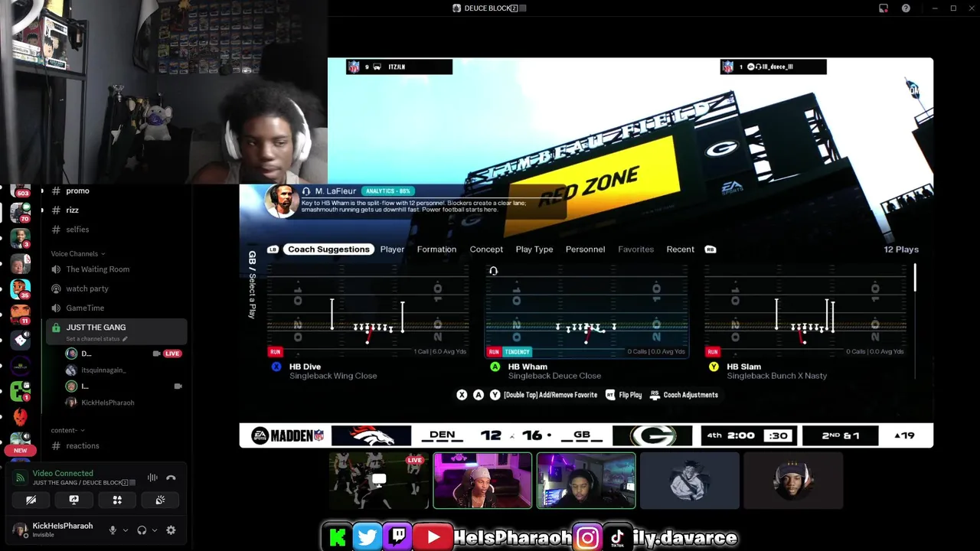Disconnect from voice with the hang-up icon
Image resolution: width=980 pixels, height=551 pixels.
point(171,478)
